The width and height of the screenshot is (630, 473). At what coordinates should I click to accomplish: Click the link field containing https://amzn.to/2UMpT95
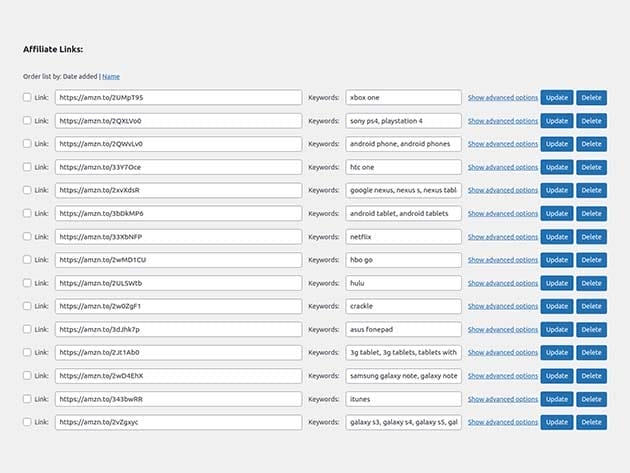coord(178,98)
